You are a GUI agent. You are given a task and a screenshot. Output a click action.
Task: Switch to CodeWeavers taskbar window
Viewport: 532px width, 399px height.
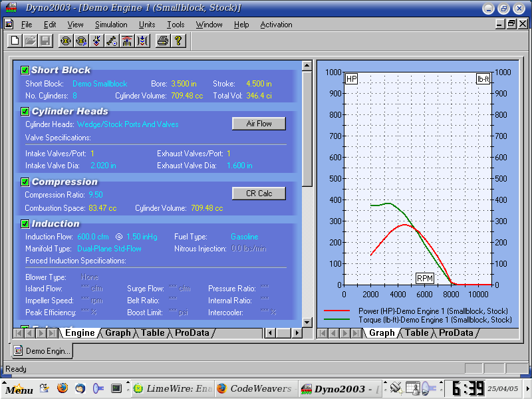pyautogui.click(x=256, y=388)
